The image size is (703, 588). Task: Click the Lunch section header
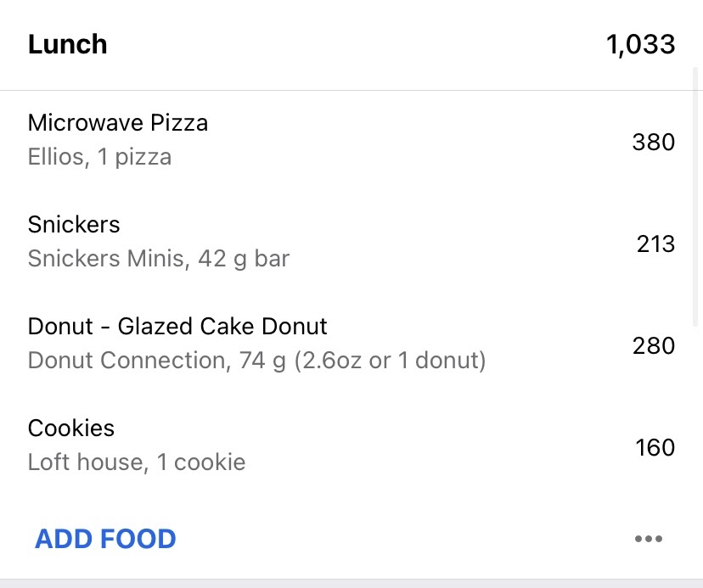pyautogui.click(x=68, y=44)
